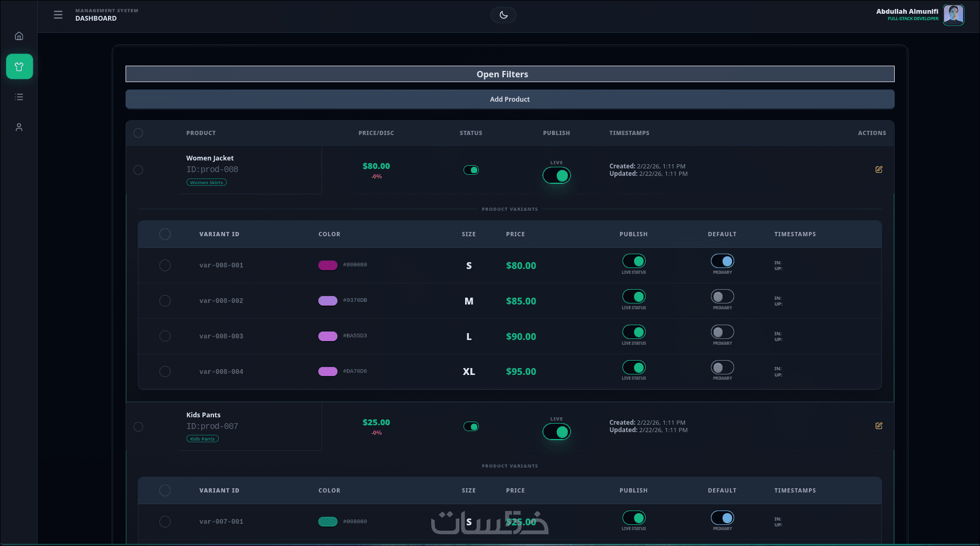980x546 pixels.
Task: Select the Products shirt icon in the sidebar
Action: [20, 67]
